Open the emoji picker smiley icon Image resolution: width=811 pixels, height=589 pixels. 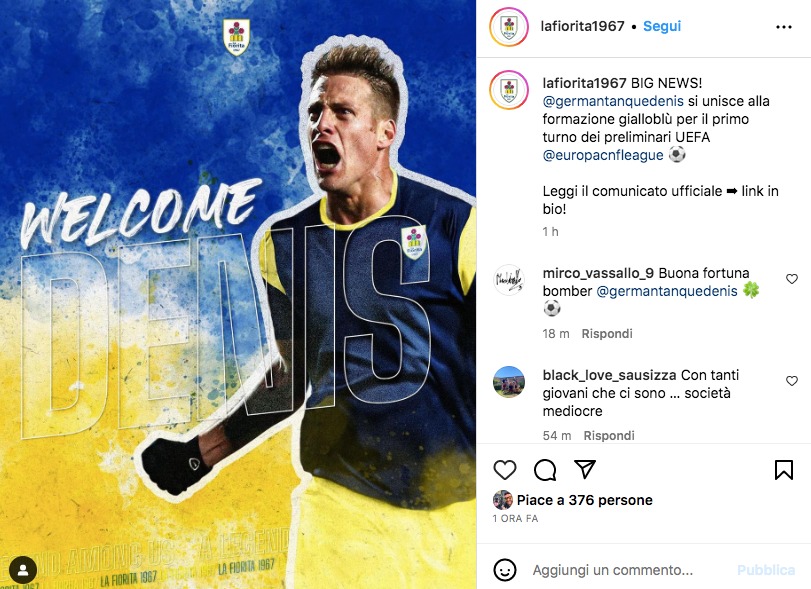point(505,570)
